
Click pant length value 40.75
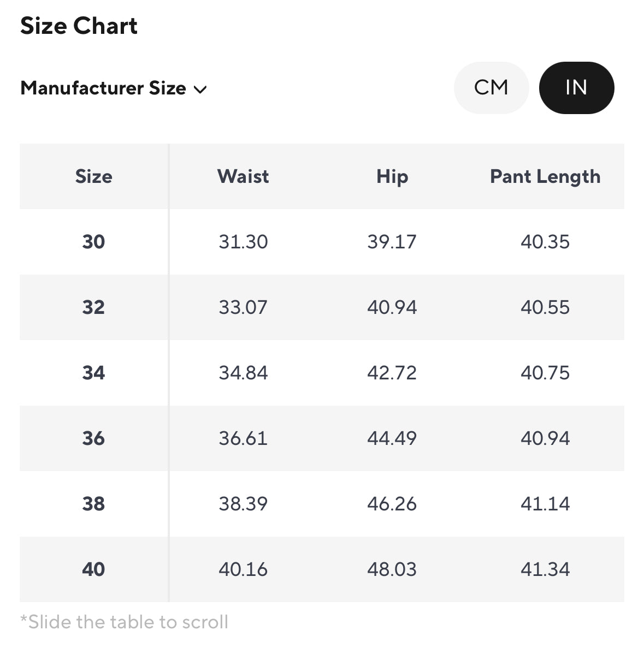point(545,373)
